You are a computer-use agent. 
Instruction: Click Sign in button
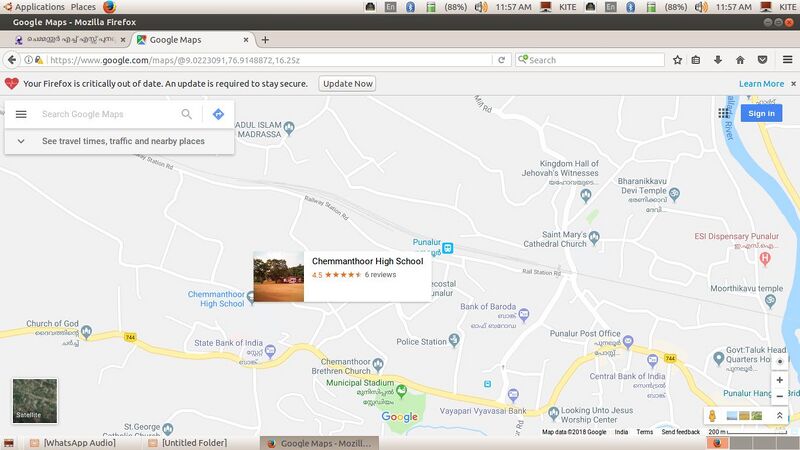point(761,113)
